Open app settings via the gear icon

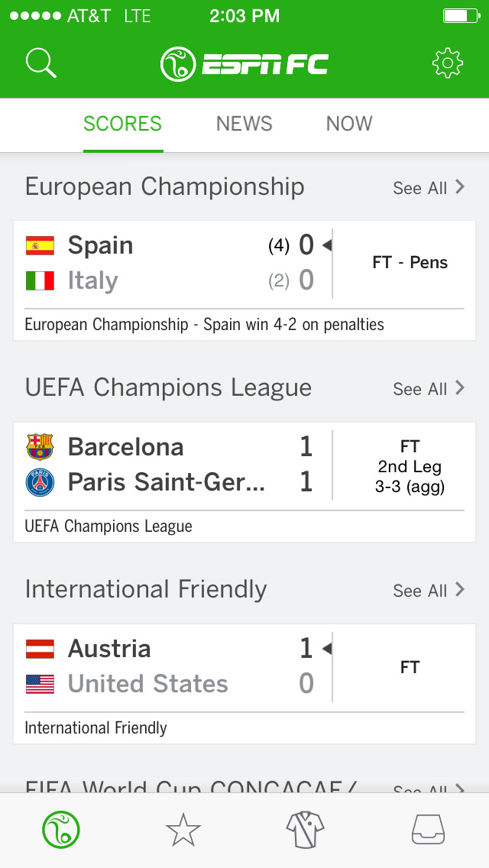(447, 63)
